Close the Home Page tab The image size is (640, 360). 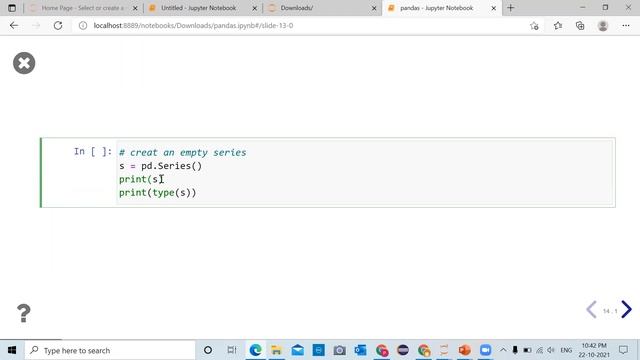click(135, 8)
